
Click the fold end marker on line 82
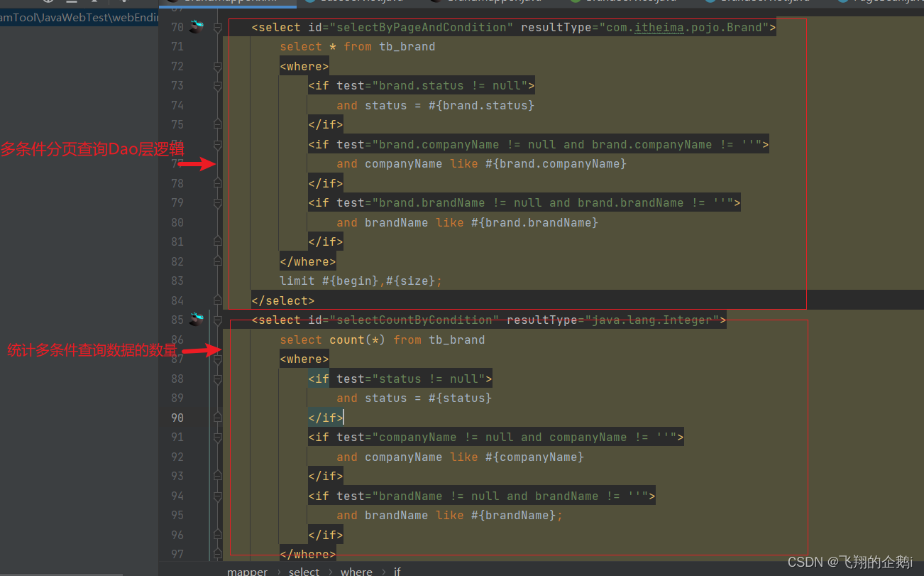click(x=218, y=261)
